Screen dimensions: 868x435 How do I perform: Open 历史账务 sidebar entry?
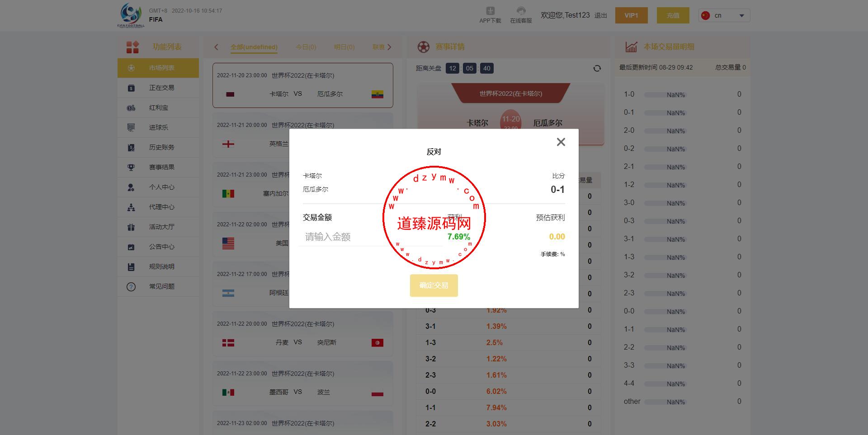pos(158,147)
